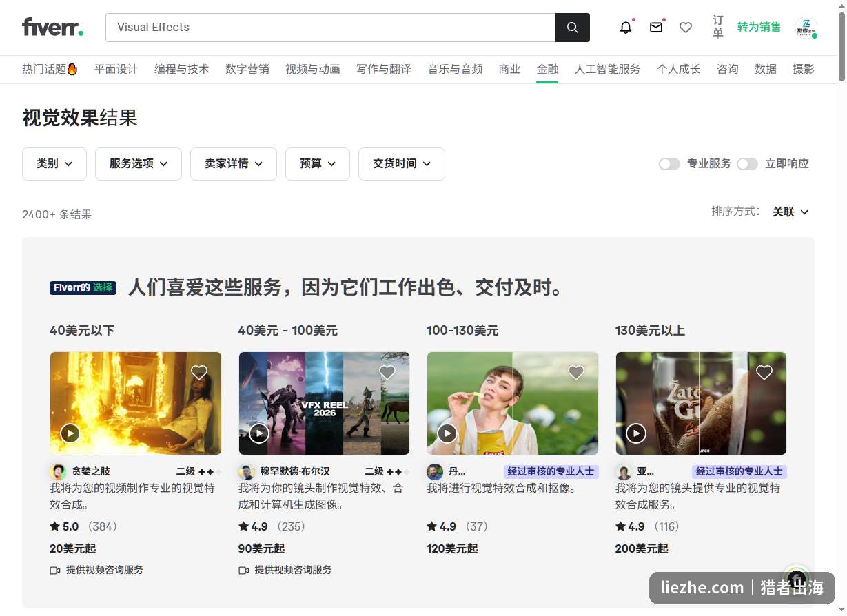847x616 pixels.
Task: Play the VFX REEL 2026 video
Action: point(259,433)
